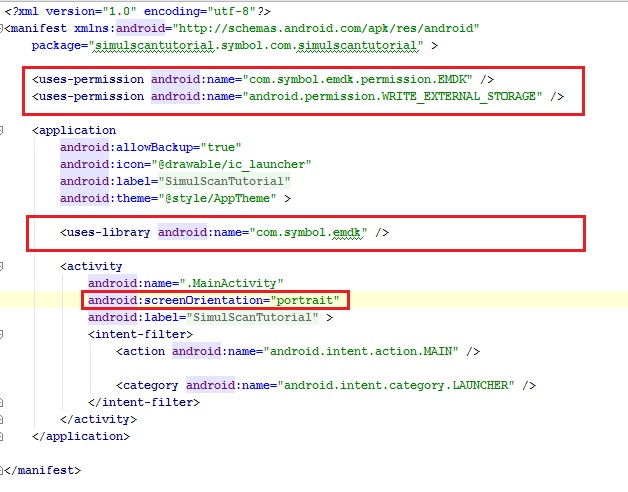The height and width of the screenshot is (492, 628).
Task: Click the closing </application> tag
Action: pos(81,436)
